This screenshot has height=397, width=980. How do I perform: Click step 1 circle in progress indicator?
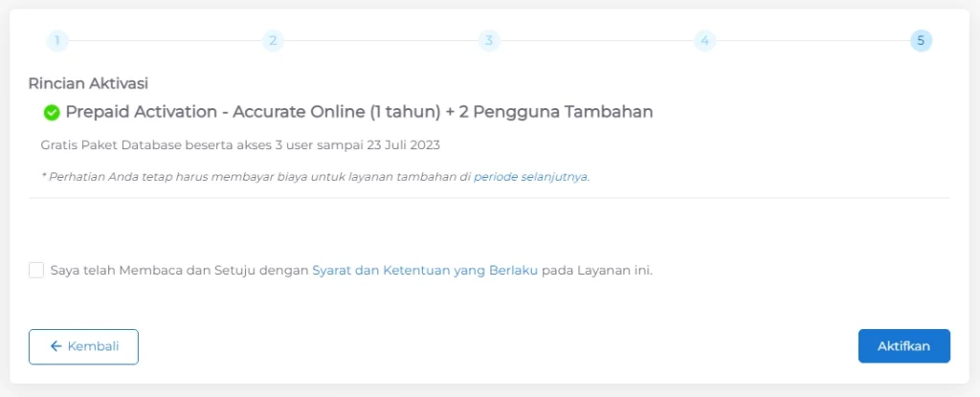pyautogui.click(x=56, y=40)
